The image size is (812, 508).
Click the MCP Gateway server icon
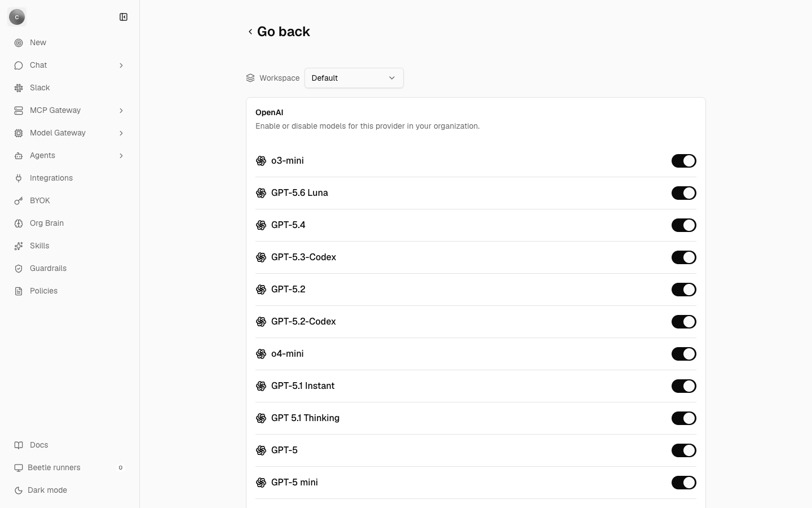[19, 111]
